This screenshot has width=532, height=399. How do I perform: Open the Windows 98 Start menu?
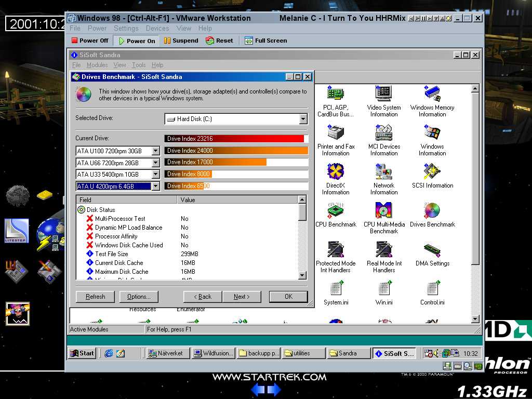[82, 353]
